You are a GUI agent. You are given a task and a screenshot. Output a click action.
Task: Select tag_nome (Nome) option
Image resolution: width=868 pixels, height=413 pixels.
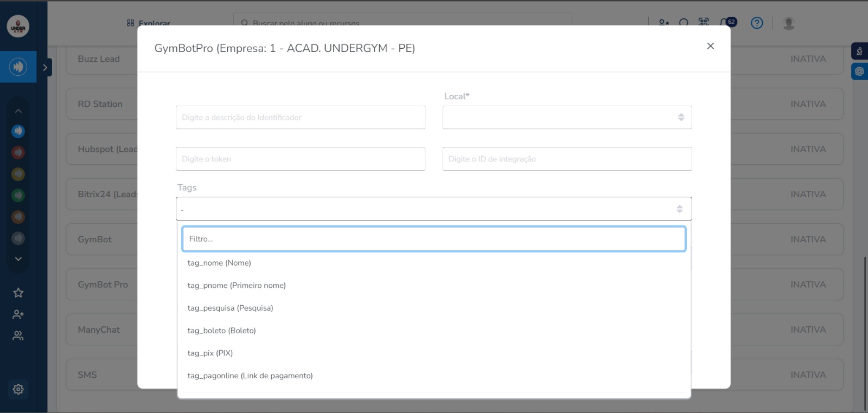(219, 263)
